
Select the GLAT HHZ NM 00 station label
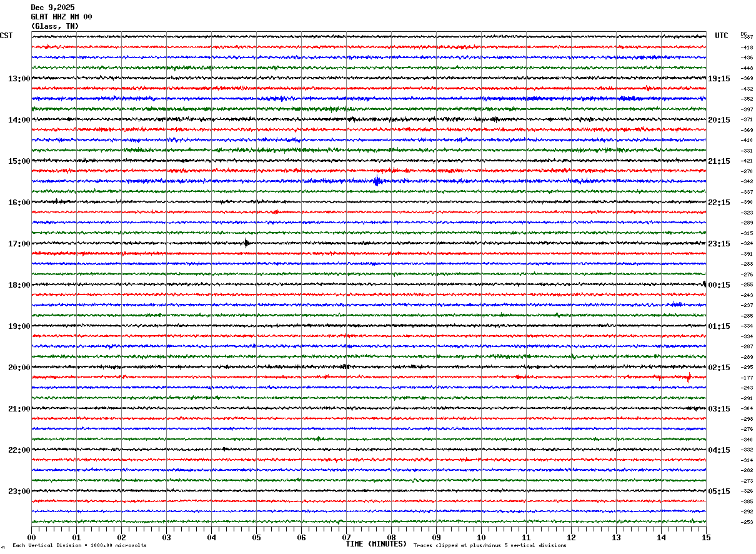coord(61,17)
